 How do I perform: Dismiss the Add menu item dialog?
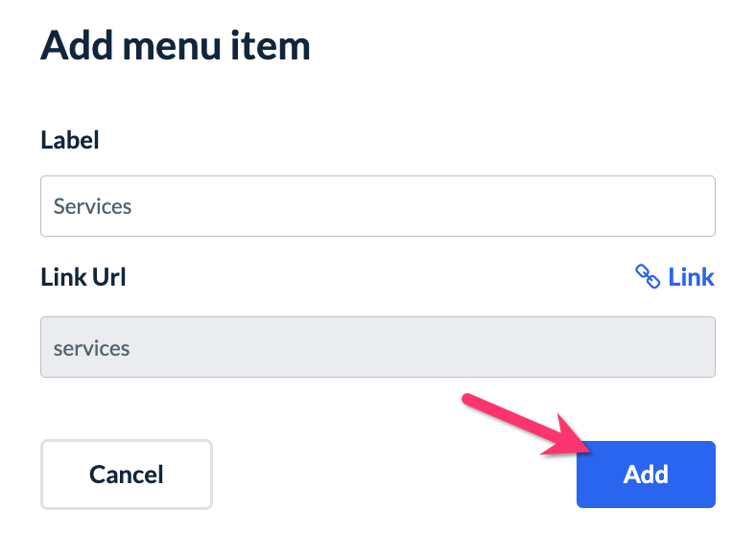pyautogui.click(x=126, y=474)
